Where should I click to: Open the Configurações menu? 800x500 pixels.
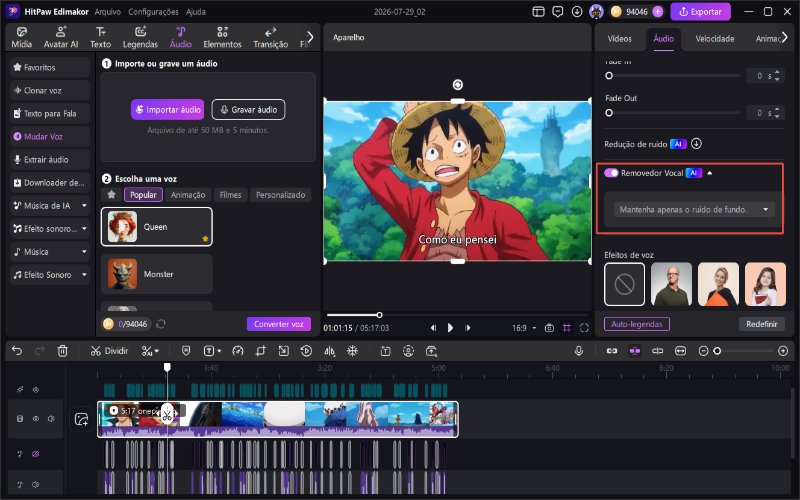click(153, 11)
